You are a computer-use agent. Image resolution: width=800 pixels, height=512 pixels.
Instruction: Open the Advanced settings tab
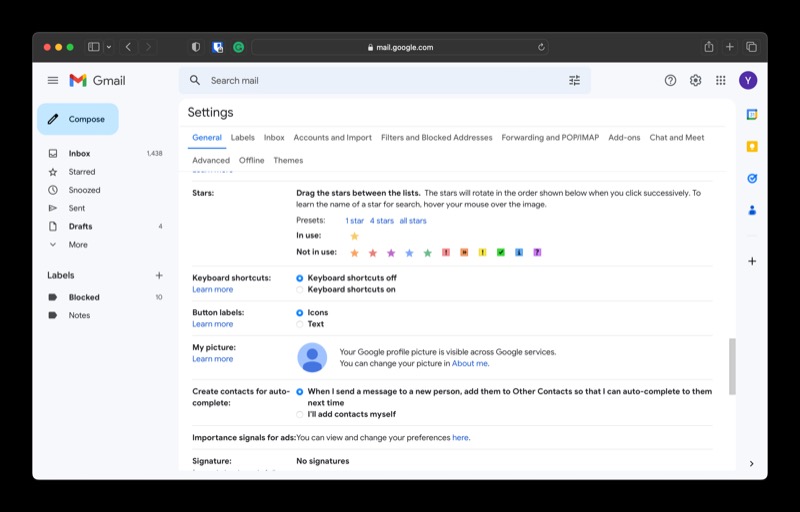(x=211, y=161)
